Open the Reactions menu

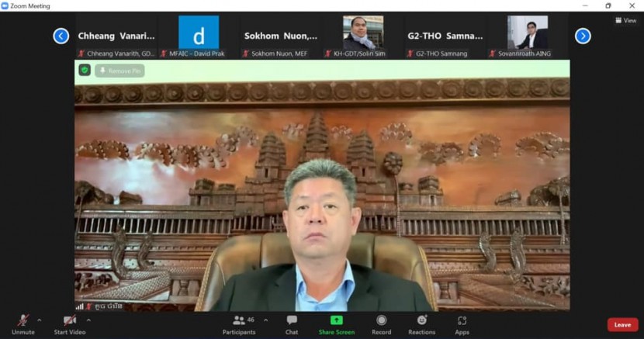tap(421, 323)
